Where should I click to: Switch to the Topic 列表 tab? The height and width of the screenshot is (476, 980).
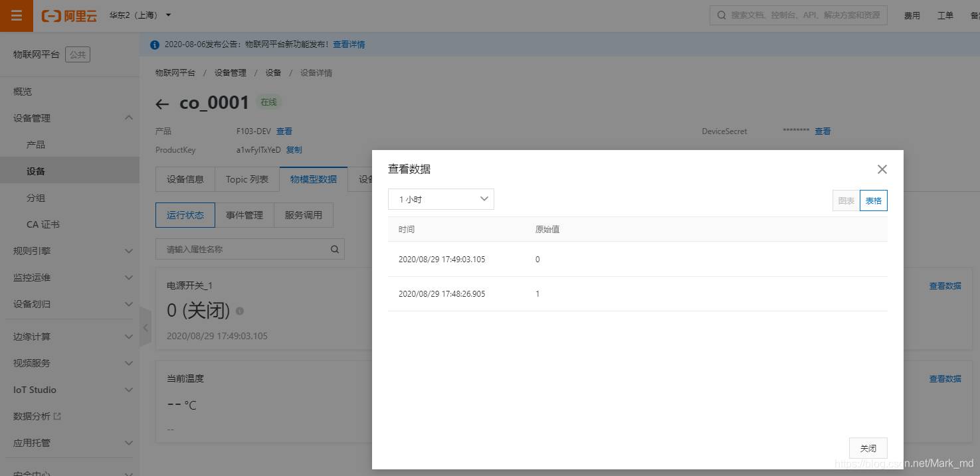(247, 179)
